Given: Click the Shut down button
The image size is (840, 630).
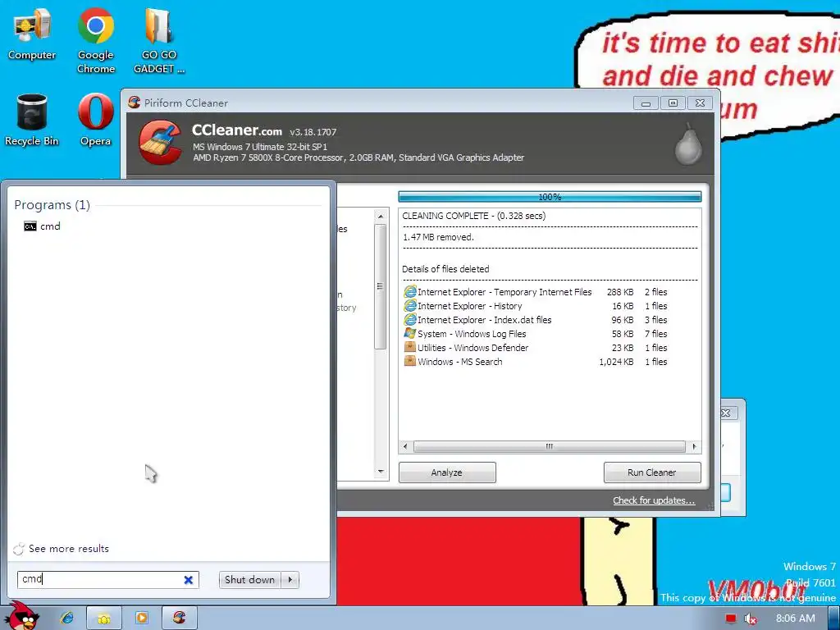Looking at the screenshot, I should point(249,580).
